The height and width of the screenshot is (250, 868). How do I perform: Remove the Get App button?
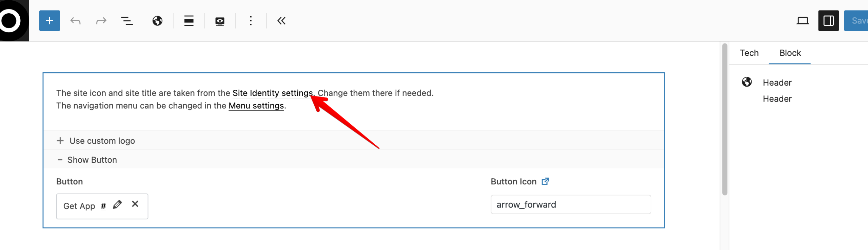135,204
